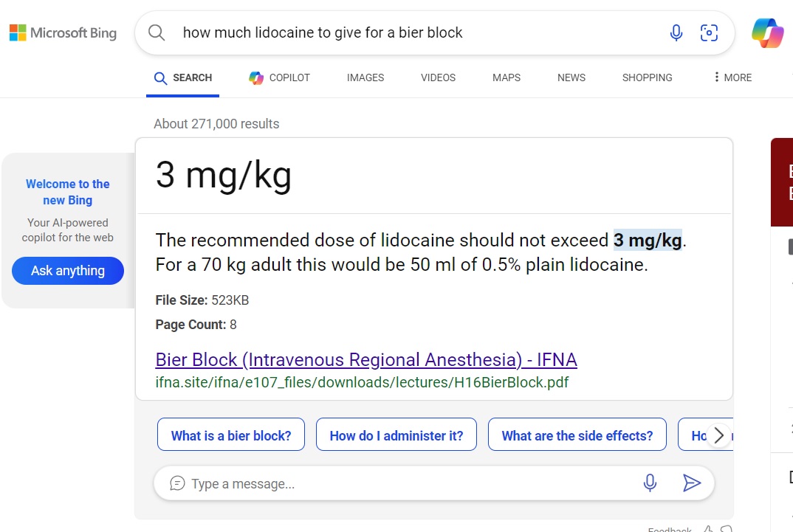Use microphone in the message box
793x532 pixels.
coord(650,483)
